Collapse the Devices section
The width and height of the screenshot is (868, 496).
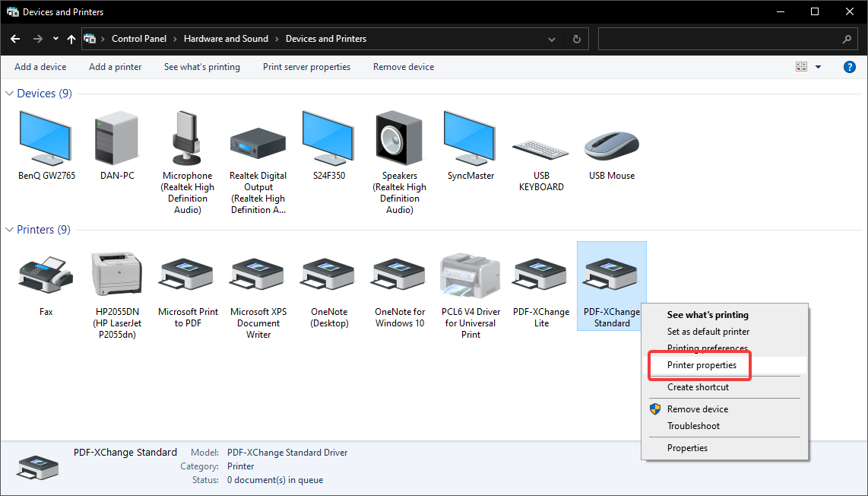9,93
